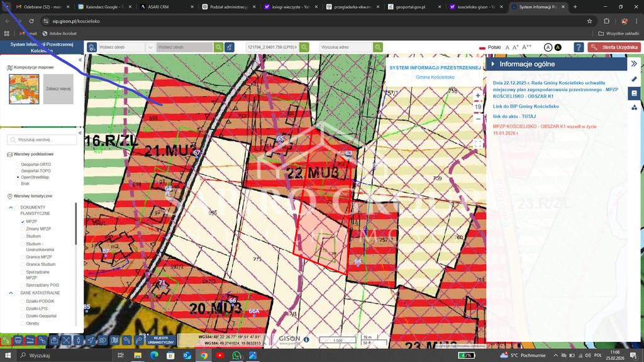Select Geoportal-ORTO base layer
The width and height of the screenshot is (644, 362).
point(18,164)
